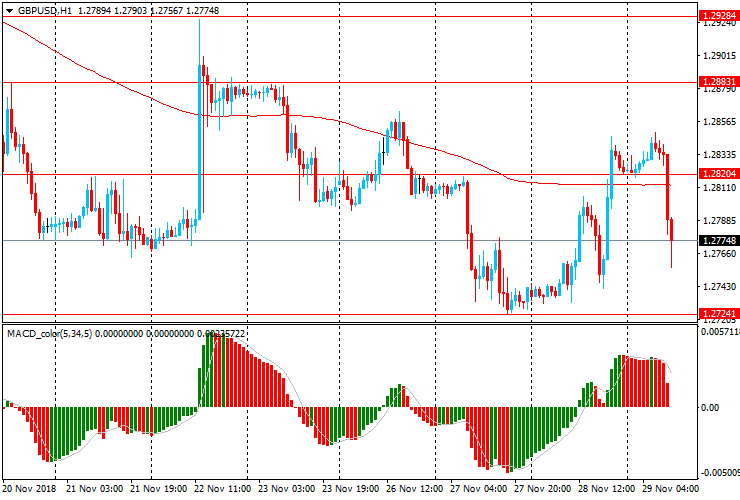Select the 22 Nov 11:00 time label
Image resolution: width=740 pixels, height=500 pixels.
(x=223, y=488)
